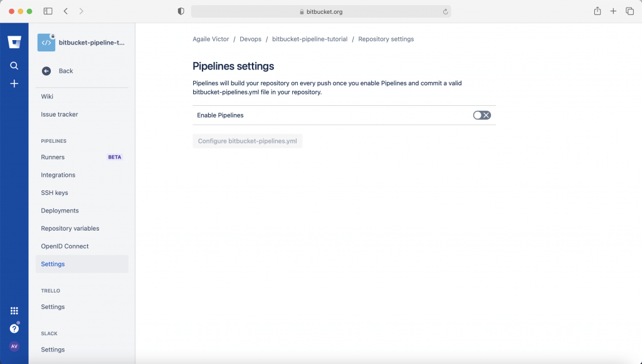Image resolution: width=642 pixels, height=364 pixels.
Task: Toggle Safari sidebar panel icon
Action: (48, 11)
